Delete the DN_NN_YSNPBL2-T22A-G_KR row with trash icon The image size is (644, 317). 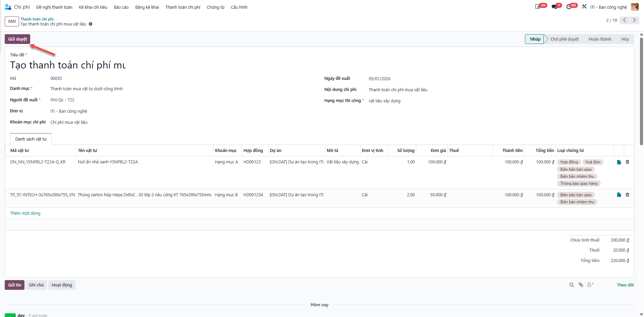[x=627, y=162]
